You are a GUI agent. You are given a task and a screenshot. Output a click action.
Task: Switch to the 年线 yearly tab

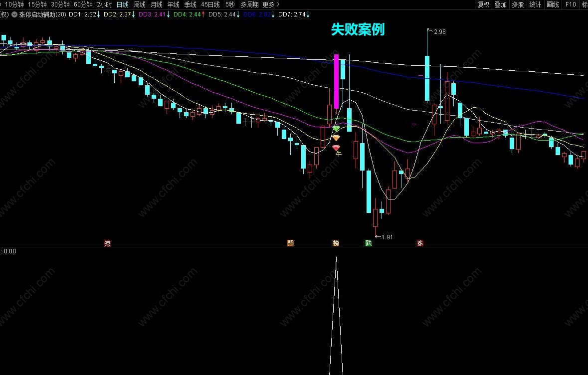tap(173, 4)
